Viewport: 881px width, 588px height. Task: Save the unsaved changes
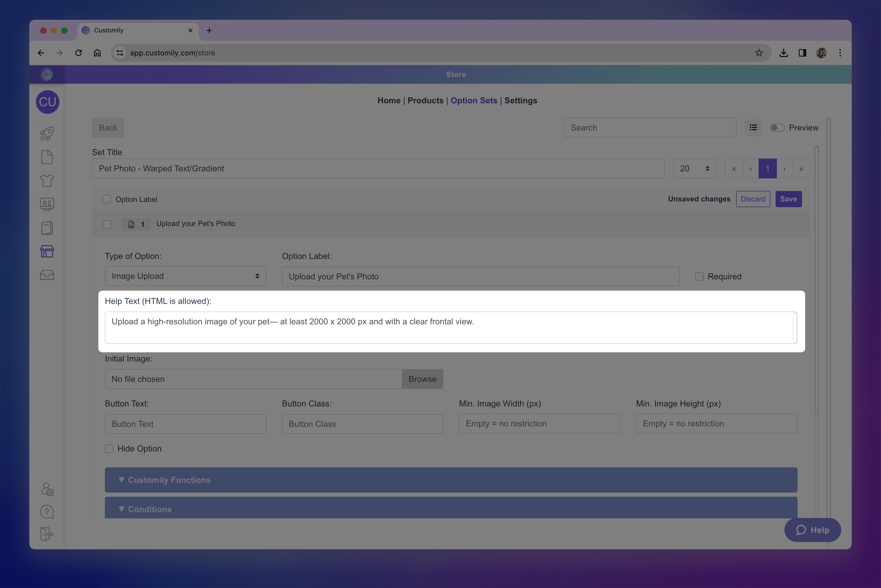click(788, 199)
